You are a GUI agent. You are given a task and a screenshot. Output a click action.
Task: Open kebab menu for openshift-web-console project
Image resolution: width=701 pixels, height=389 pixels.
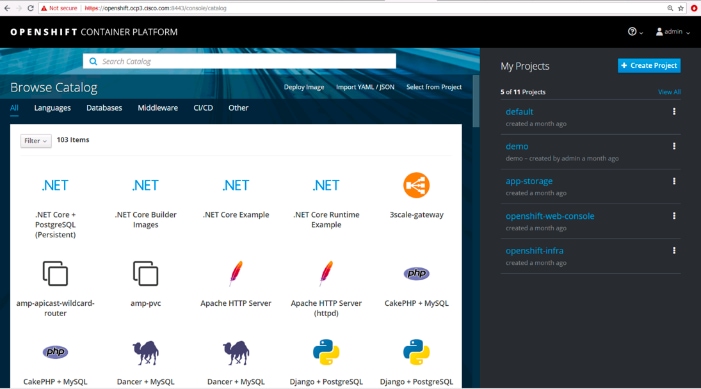[674, 216]
